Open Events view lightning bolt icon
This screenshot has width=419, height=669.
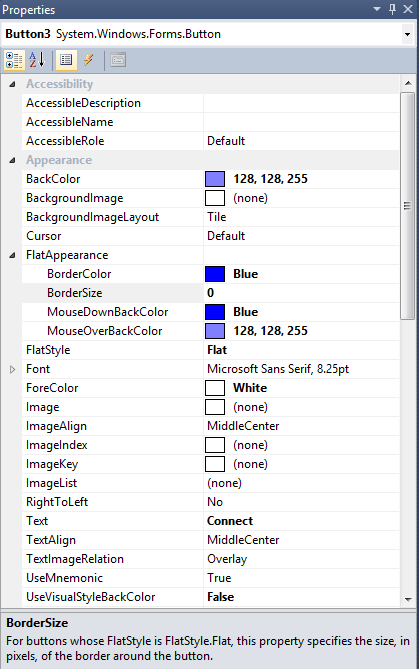pyautogui.click(x=89, y=60)
